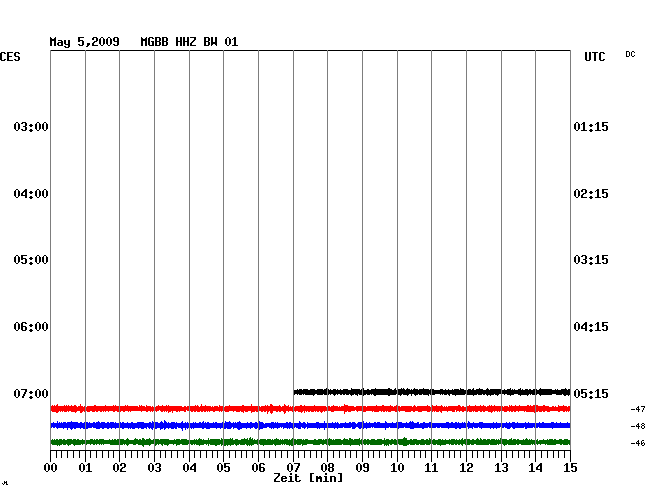
Task: Click the '08' minute tick label
Action: (x=327, y=468)
